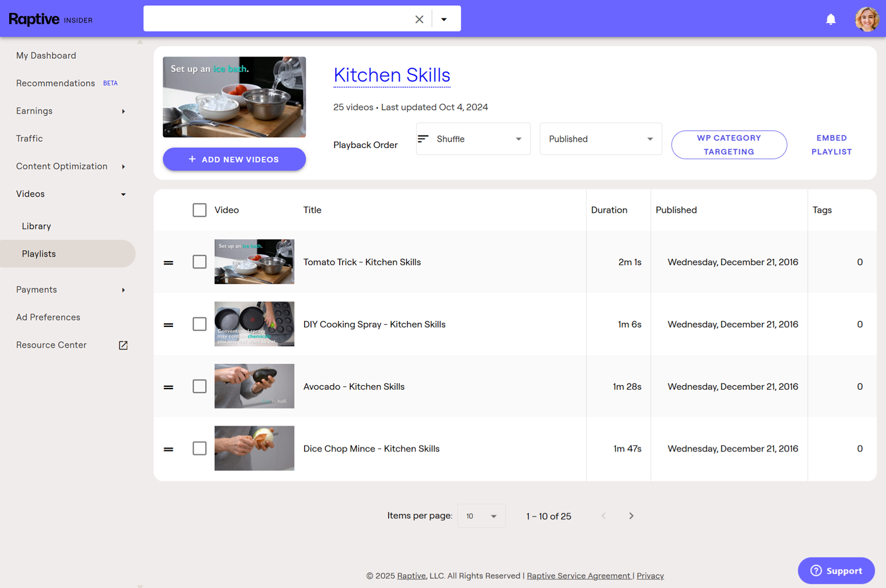The height and width of the screenshot is (588, 886).
Task: Open the user profile avatar menu
Action: 866,19
